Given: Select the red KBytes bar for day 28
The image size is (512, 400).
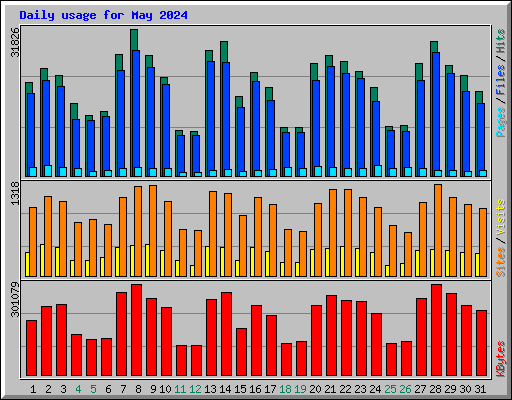Looking at the screenshot, I should (436, 330).
